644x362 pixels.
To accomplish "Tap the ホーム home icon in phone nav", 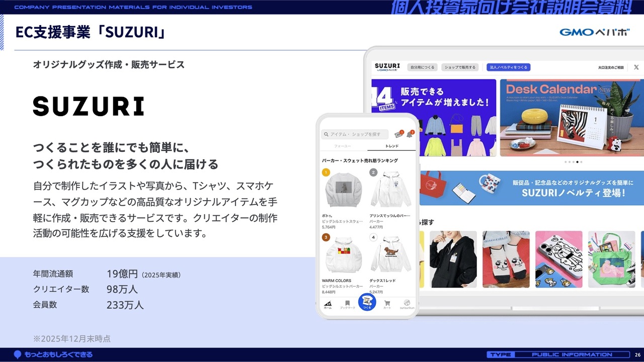I will [x=328, y=304].
